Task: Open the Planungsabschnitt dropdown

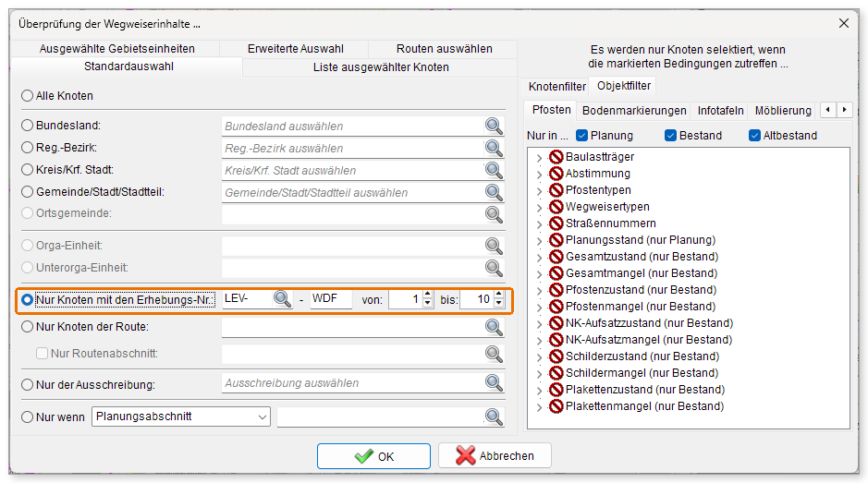Action: pos(181,417)
